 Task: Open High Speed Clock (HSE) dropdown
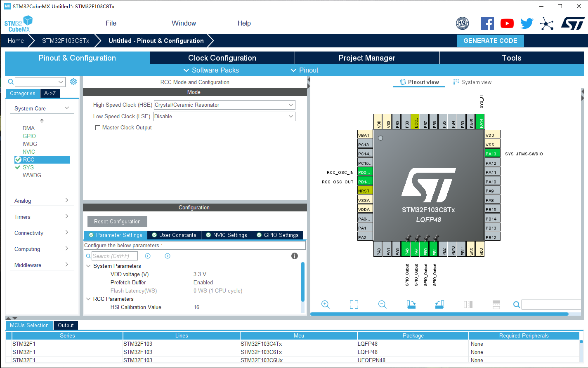pyautogui.click(x=224, y=105)
